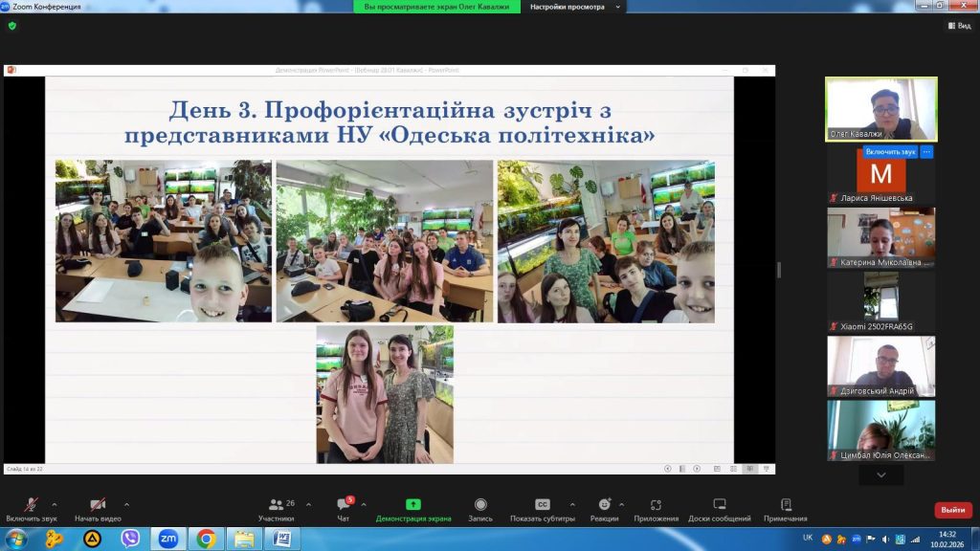Image resolution: width=980 pixels, height=551 pixels.
Task: Leave the meeting with red Выйти button
Action: (952, 510)
